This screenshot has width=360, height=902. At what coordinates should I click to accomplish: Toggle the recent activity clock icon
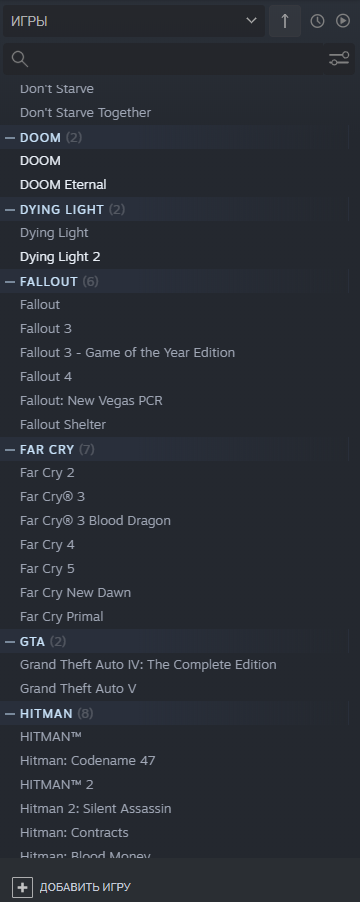pyautogui.click(x=317, y=21)
